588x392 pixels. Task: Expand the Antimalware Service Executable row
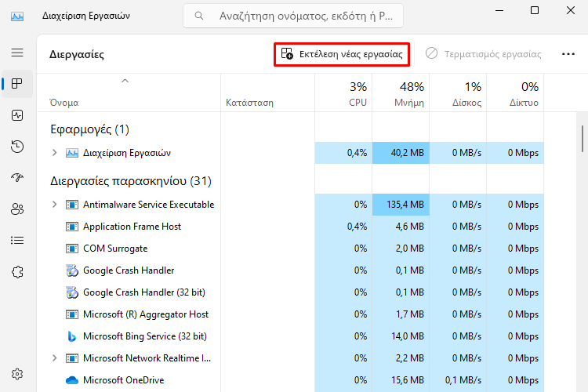(x=54, y=205)
